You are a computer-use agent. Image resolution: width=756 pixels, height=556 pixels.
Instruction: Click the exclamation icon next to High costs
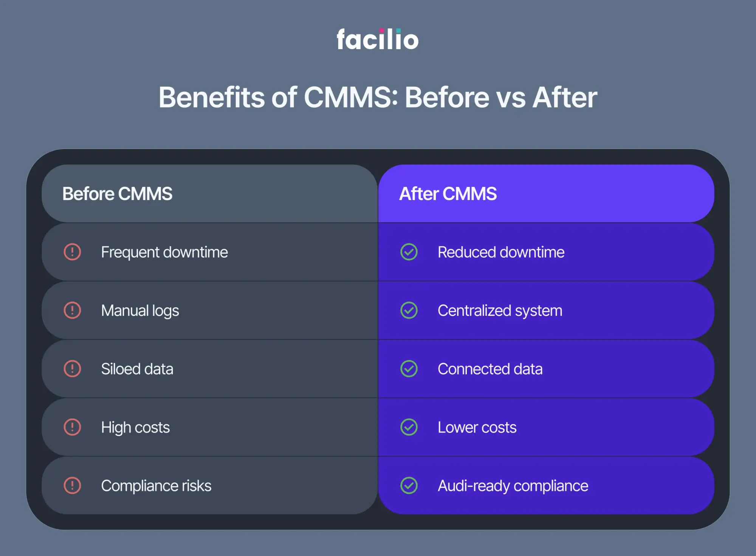pyautogui.click(x=72, y=427)
